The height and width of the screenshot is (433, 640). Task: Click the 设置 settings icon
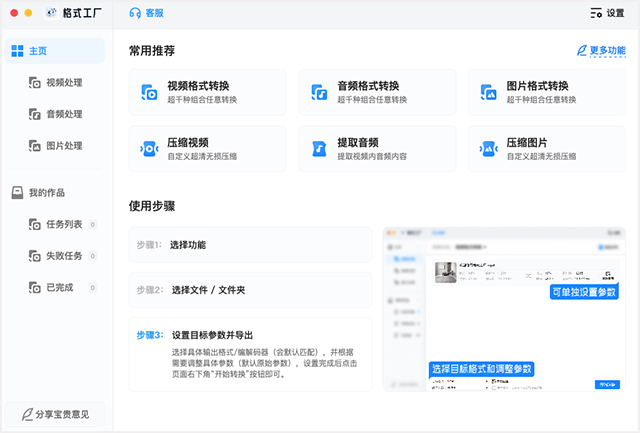point(596,13)
